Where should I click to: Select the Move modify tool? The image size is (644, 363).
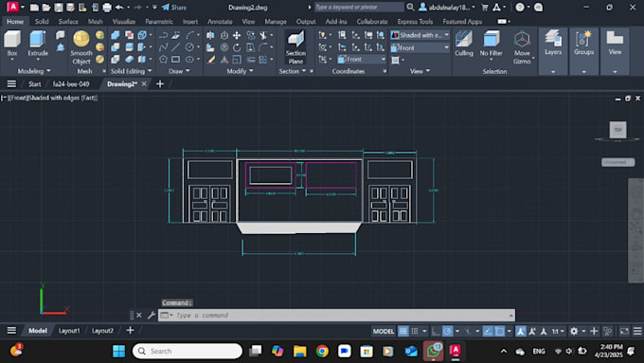point(237,35)
